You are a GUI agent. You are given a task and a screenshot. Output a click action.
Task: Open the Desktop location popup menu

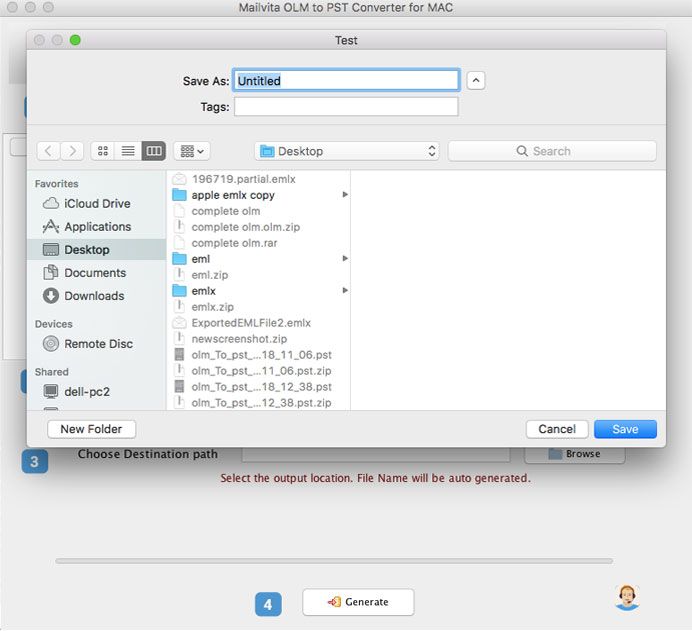pyautogui.click(x=347, y=151)
